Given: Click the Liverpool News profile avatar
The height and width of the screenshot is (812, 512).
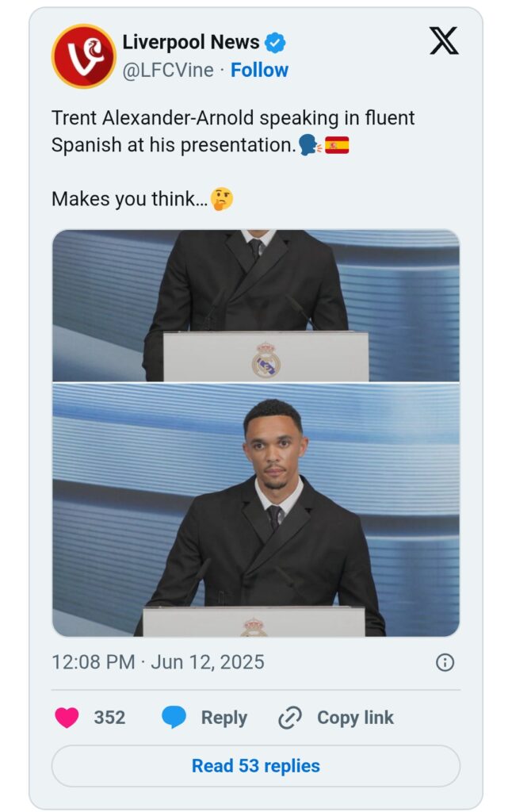Looking at the screenshot, I should (83, 56).
